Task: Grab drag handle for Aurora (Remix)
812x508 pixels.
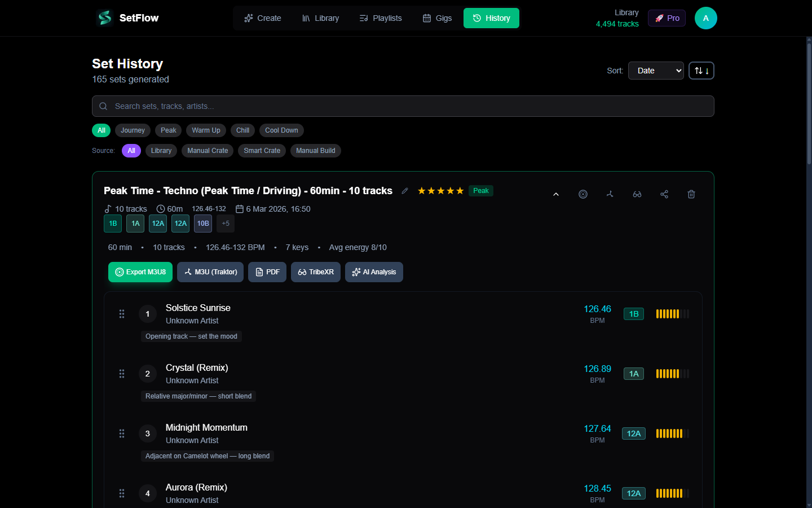Action: coord(122,493)
